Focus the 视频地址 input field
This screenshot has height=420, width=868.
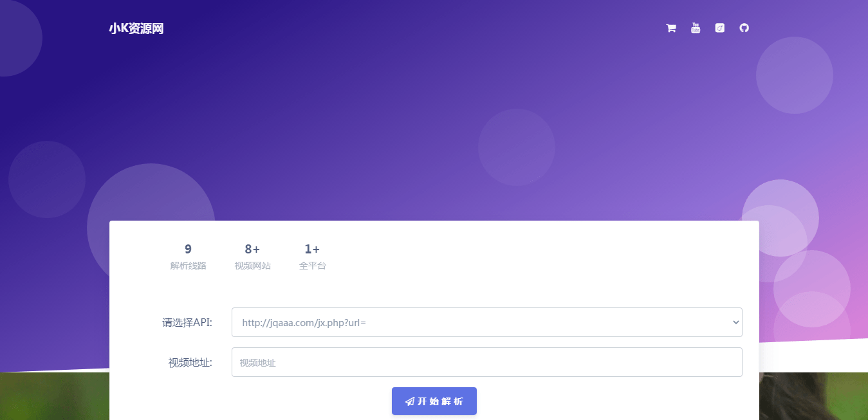point(486,362)
